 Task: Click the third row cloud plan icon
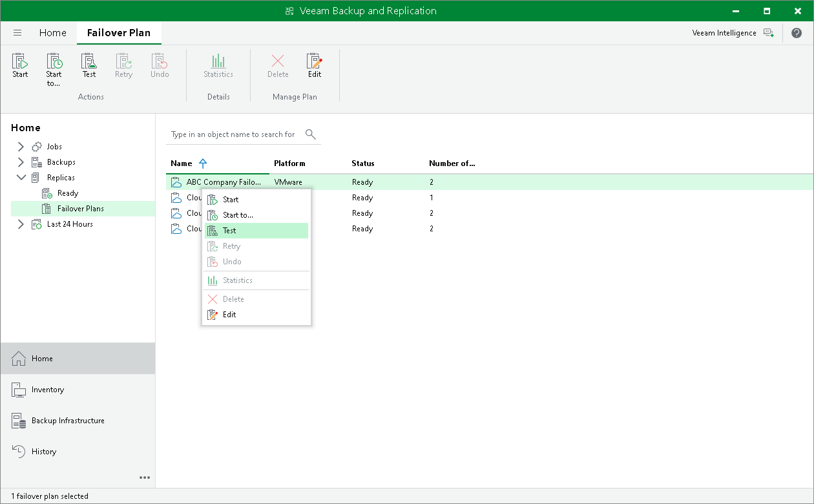click(176, 213)
